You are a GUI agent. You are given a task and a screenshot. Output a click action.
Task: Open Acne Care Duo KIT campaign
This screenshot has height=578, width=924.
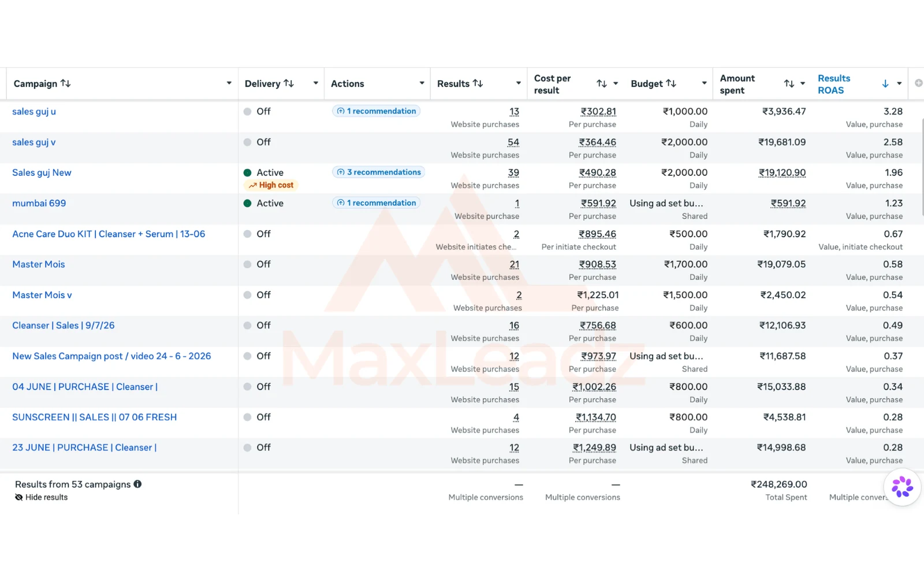109,234
